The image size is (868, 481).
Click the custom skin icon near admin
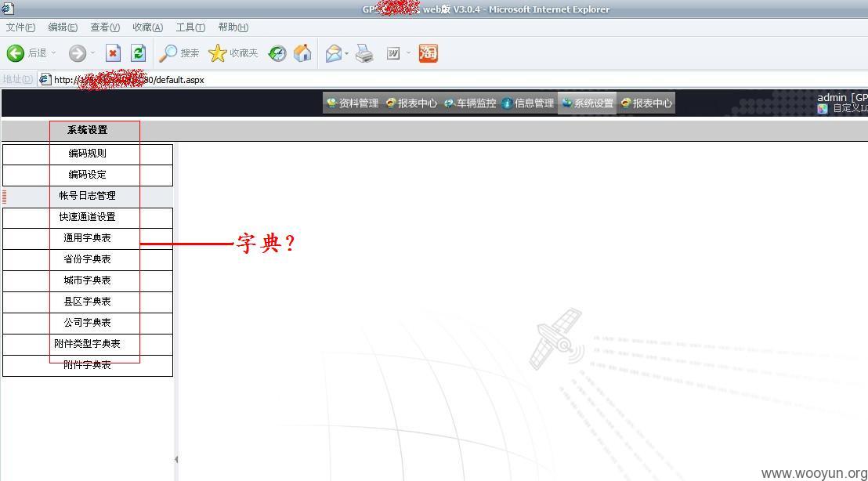point(823,108)
